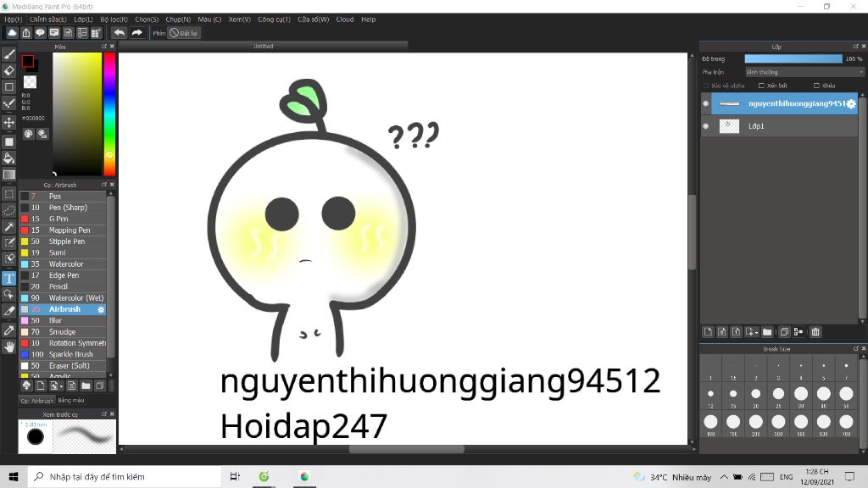Screen dimensions: 868x488
Task: Add a new layer folder
Action: click(x=766, y=332)
